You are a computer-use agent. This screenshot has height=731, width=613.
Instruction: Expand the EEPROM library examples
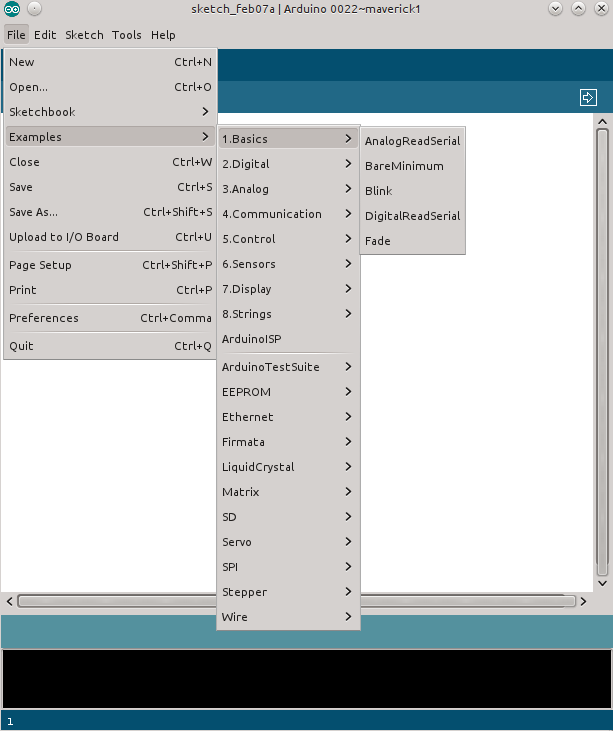click(x=288, y=392)
